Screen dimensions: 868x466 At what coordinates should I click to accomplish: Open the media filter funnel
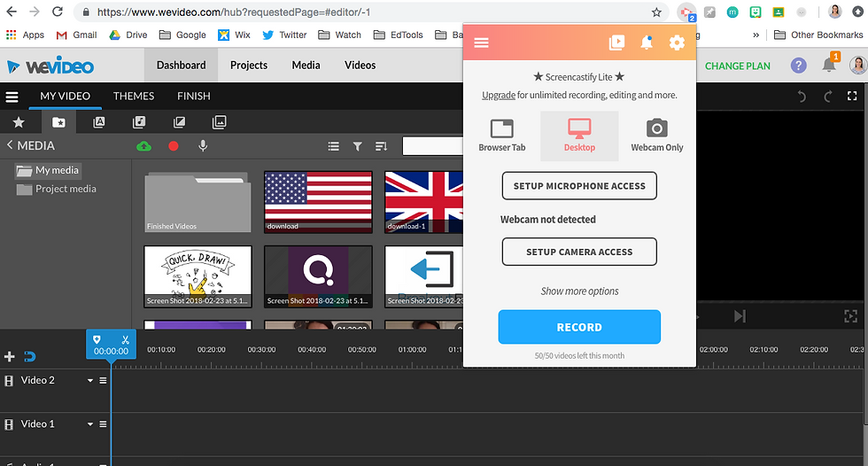tap(358, 146)
